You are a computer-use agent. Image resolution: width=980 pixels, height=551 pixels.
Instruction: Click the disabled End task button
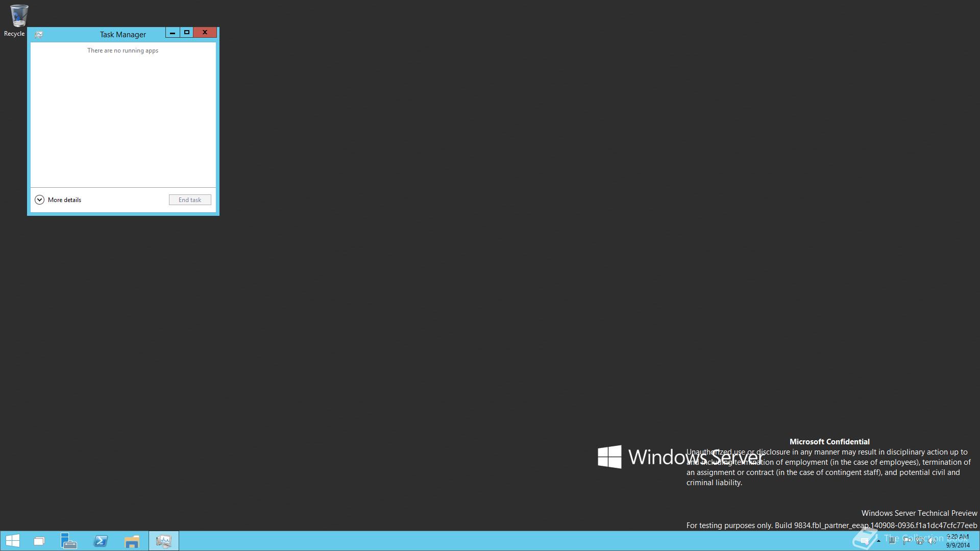[190, 200]
